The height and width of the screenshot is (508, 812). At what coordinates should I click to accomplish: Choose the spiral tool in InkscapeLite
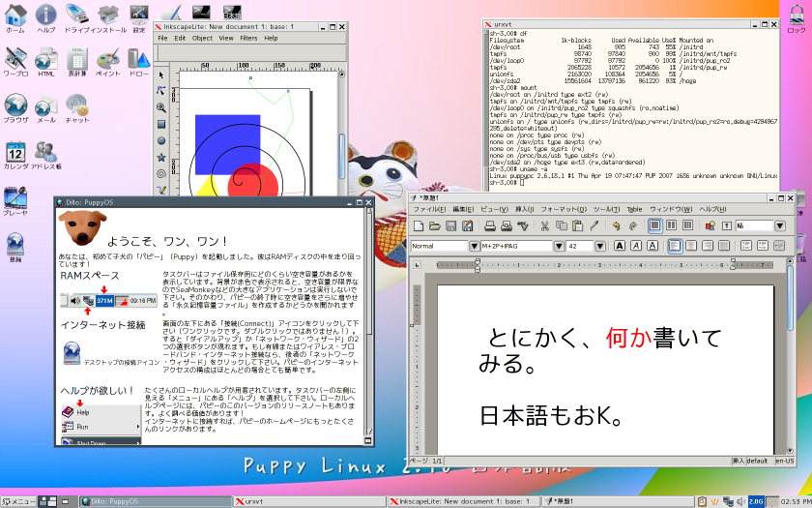[x=161, y=173]
